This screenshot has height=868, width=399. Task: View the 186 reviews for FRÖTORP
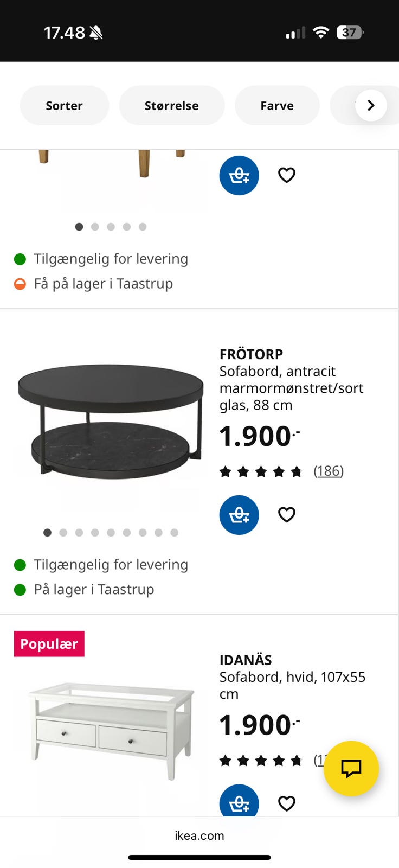point(329,471)
